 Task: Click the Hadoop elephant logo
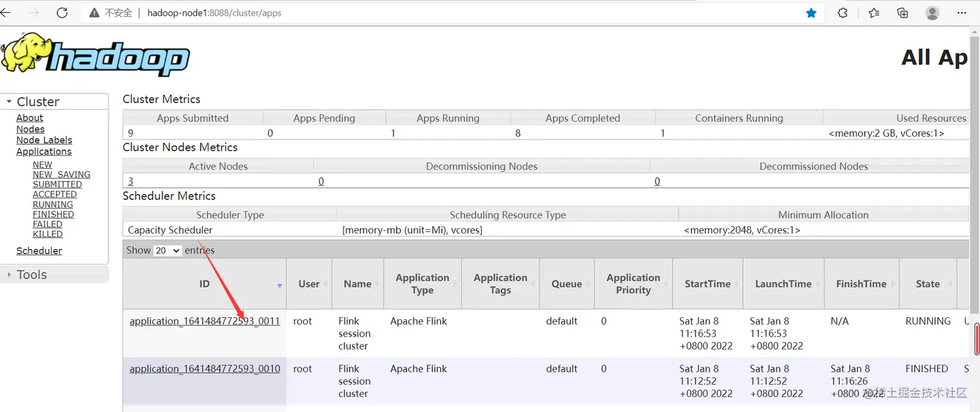coord(95,55)
